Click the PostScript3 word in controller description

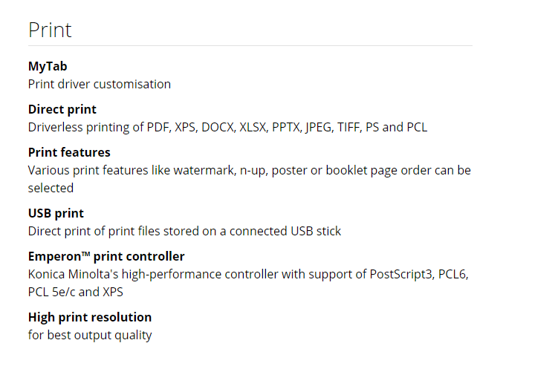click(x=402, y=275)
